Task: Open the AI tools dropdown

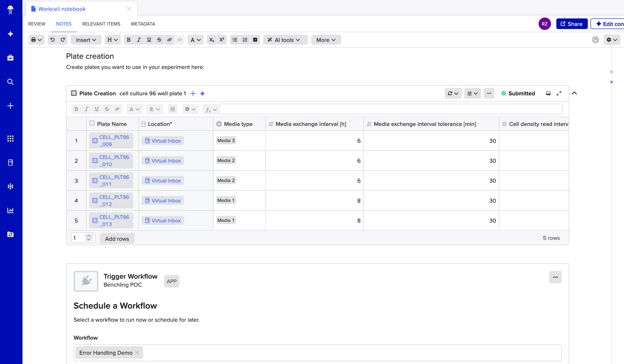Action: pyautogui.click(x=285, y=40)
